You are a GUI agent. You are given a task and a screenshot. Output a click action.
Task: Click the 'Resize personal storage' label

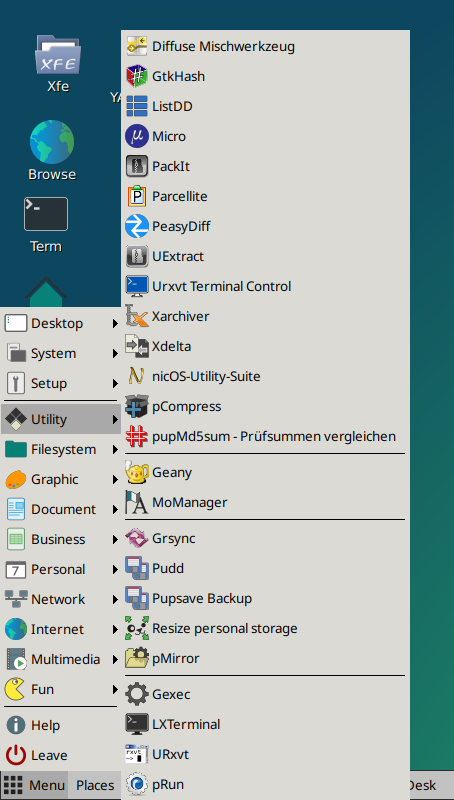pyautogui.click(x=224, y=629)
